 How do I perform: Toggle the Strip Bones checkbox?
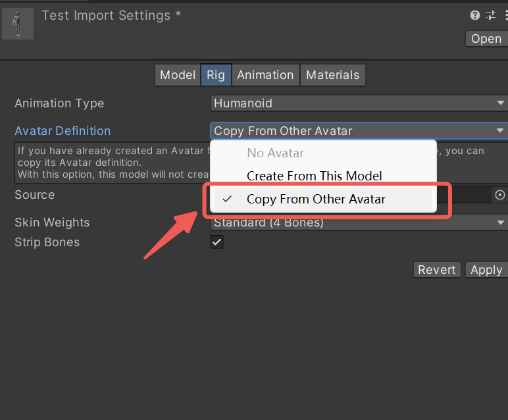pyautogui.click(x=216, y=242)
